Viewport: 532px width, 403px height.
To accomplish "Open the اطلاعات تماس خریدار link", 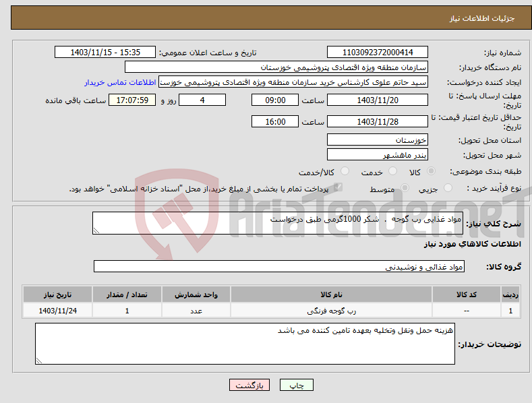I will (x=120, y=82).
